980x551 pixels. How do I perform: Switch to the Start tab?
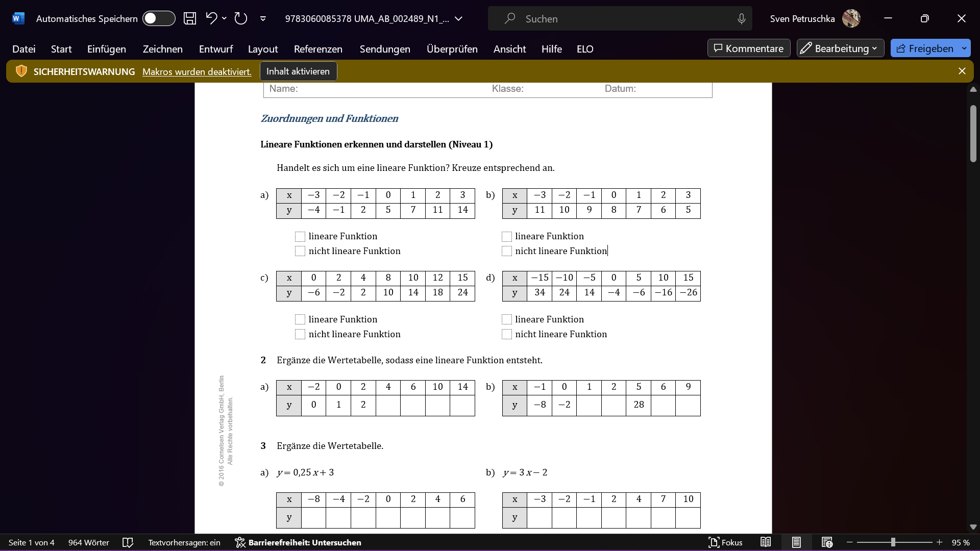[61, 49]
